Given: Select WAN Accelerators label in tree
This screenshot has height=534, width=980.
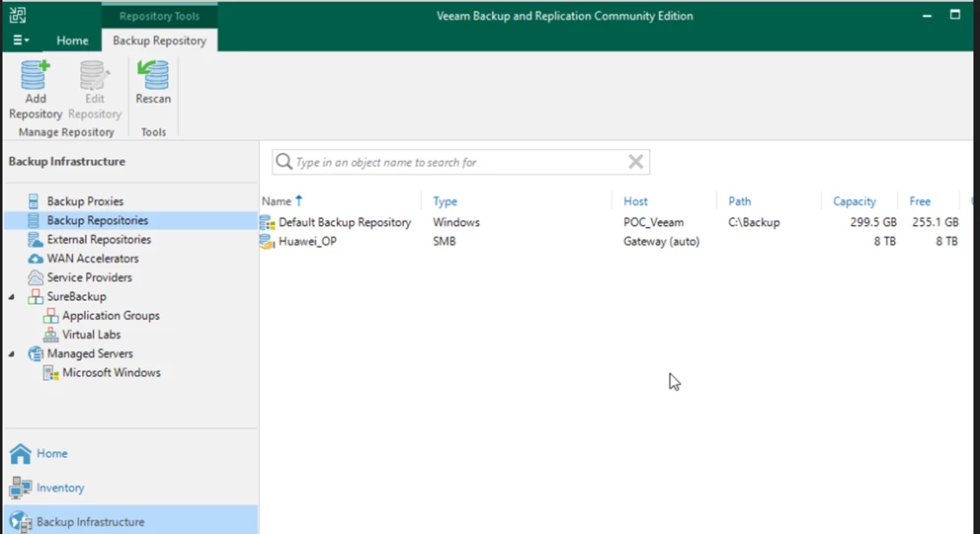Looking at the screenshot, I should click(x=93, y=259).
